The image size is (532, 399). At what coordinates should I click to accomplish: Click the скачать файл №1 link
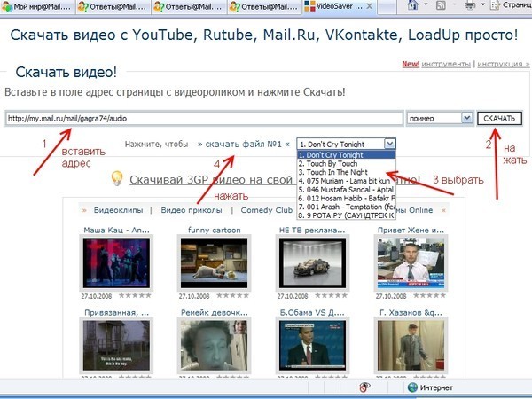[244, 145]
